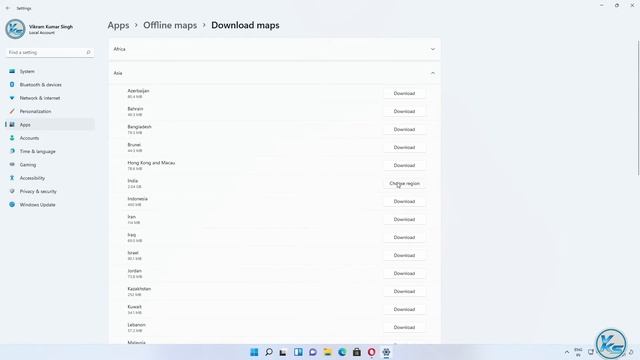640x360 pixels.
Task: Open File Explorer from taskbar
Action: click(327, 352)
